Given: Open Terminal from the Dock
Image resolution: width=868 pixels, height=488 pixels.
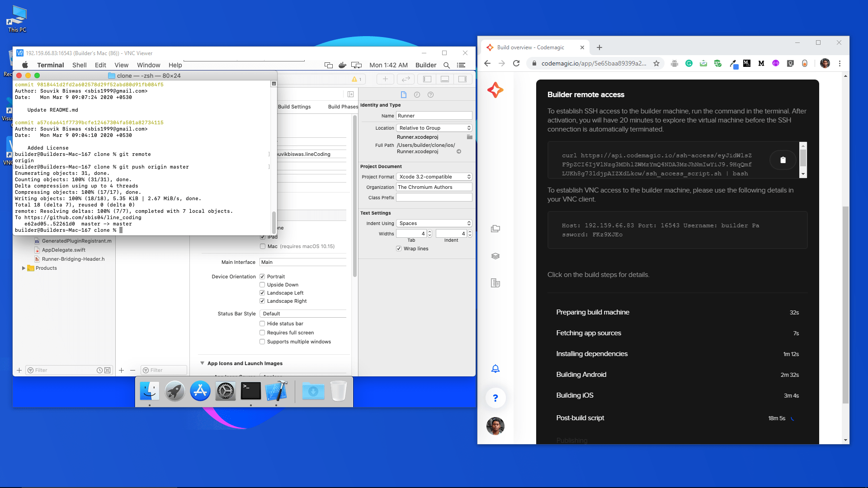Looking at the screenshot, I should point(250,391).
